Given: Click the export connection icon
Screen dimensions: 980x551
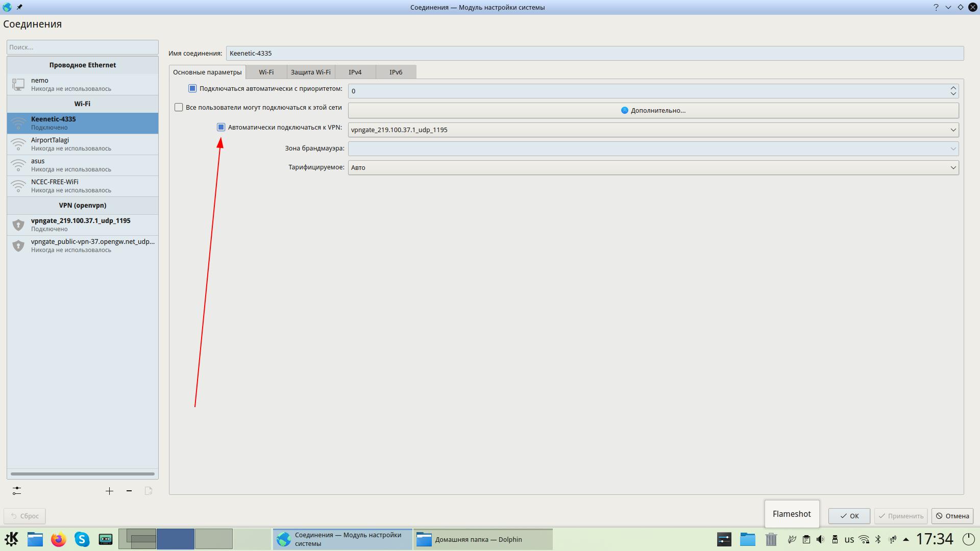Looking at the screenshot, I should point(149,491).
